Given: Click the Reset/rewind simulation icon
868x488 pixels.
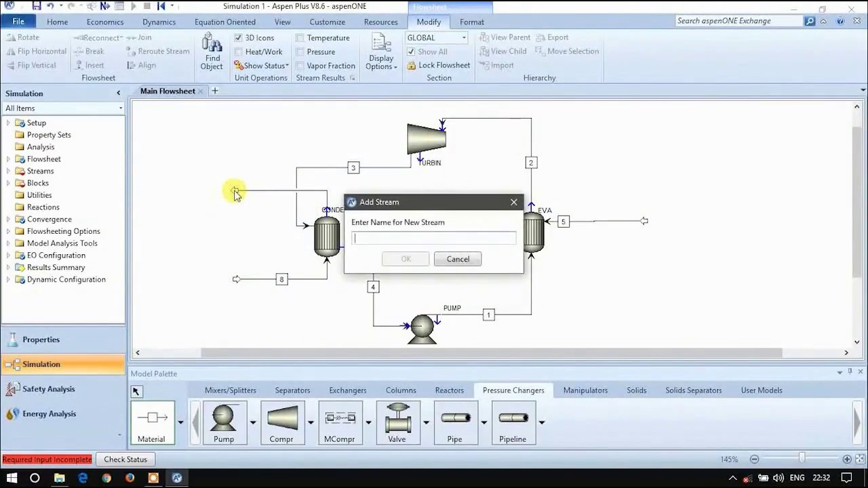Looking at the screenshot, I should 161,6.
